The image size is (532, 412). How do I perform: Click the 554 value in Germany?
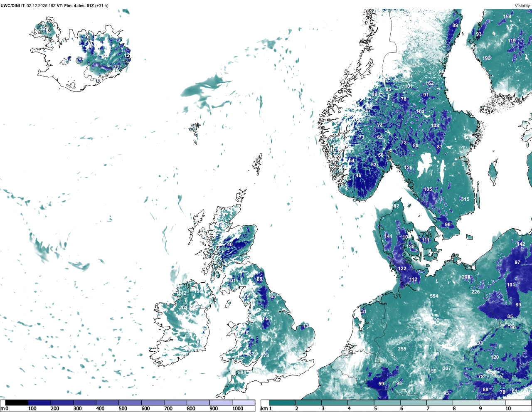(434, 296)
